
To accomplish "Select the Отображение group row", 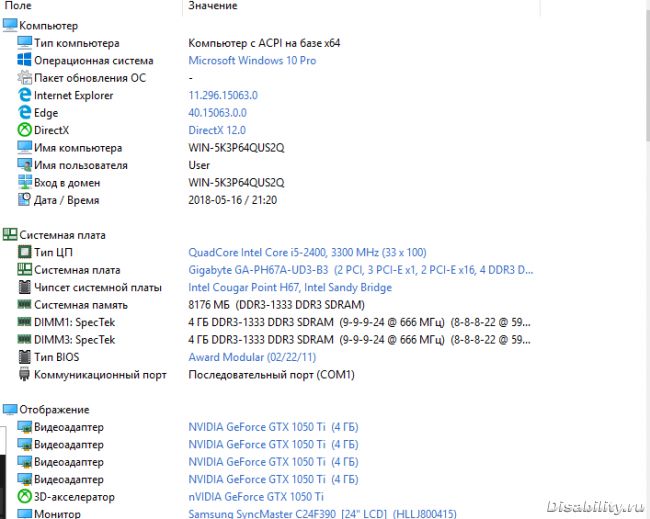I will [x=54, y=410].
